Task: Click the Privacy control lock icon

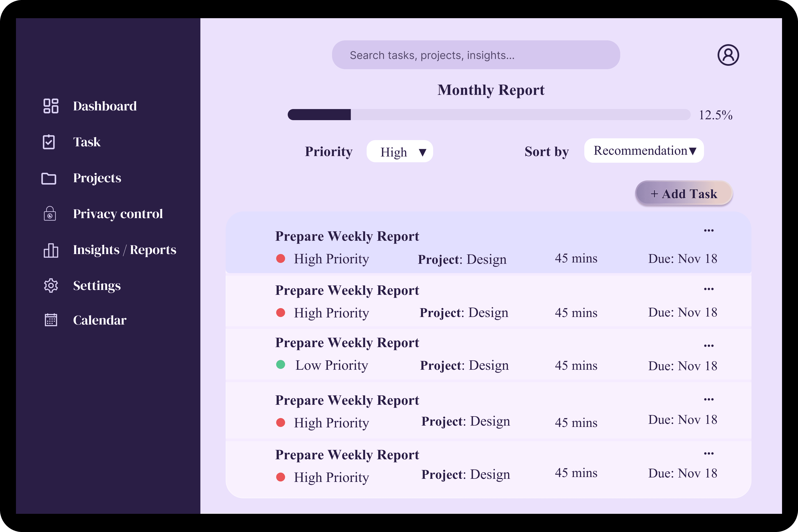Action: (50, 214)
